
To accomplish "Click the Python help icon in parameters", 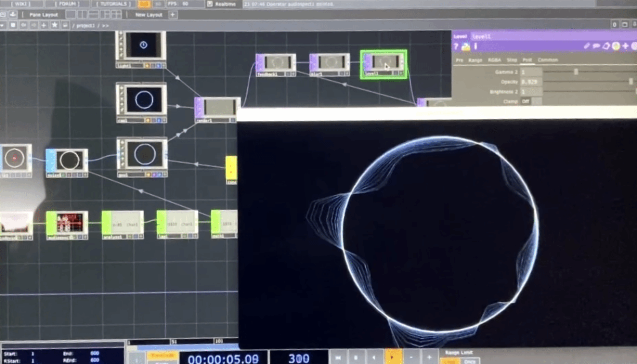I will coord(466,47).
